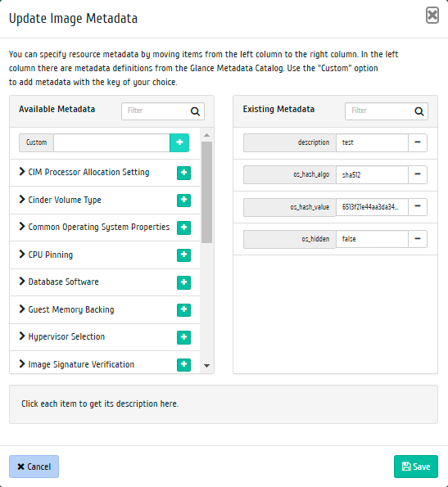Click plus icon beside Common Operating System Properties
Image resolution: width=448 pixels, height=487 pixels.
[183, 228]
